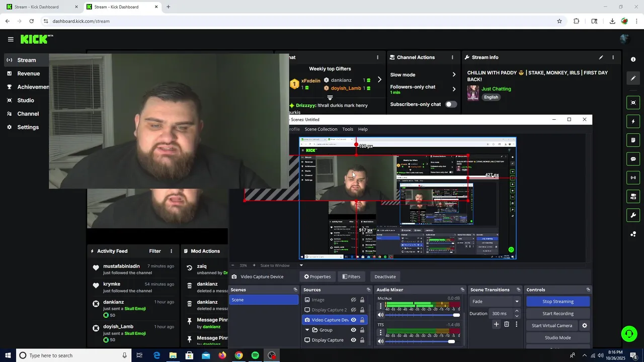Click the notes document icon in sidebar
644x362 pixels.
tap(633, 140)
